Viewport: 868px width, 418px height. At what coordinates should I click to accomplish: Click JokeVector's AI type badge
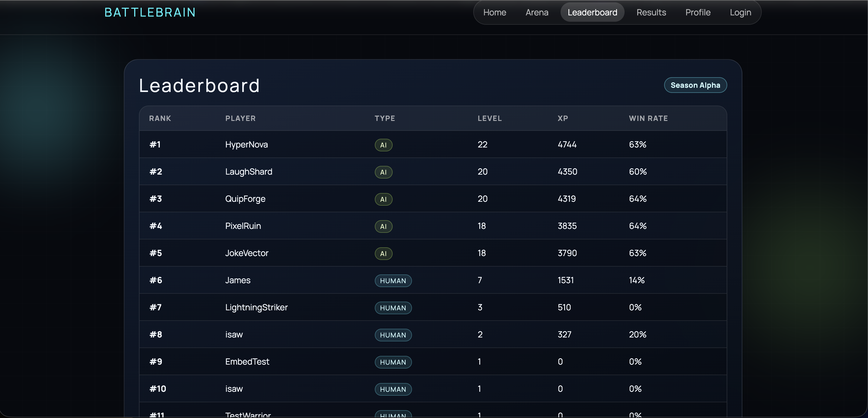(x=383, y=253)
